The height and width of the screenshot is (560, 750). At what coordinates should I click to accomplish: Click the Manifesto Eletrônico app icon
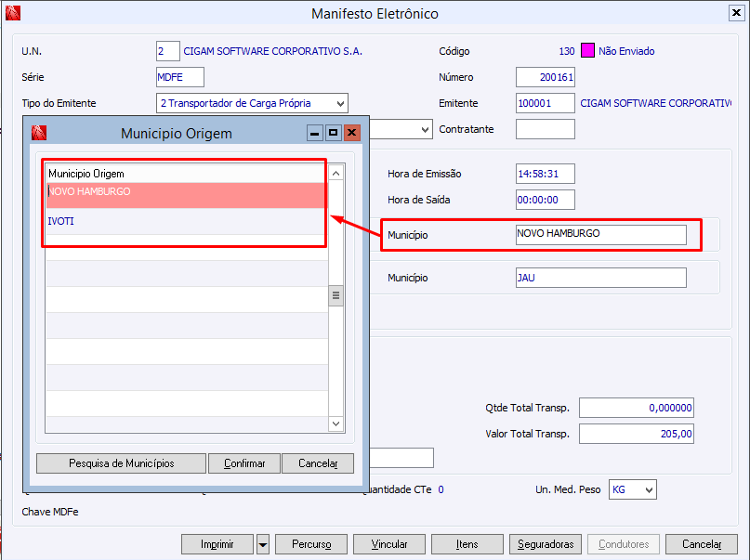[13, 13]
